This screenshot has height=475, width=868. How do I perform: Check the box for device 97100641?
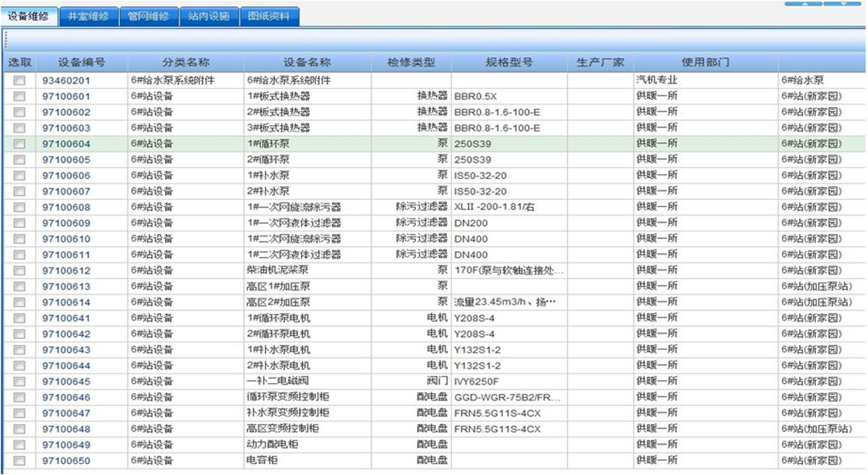click(x=20, y=319)
